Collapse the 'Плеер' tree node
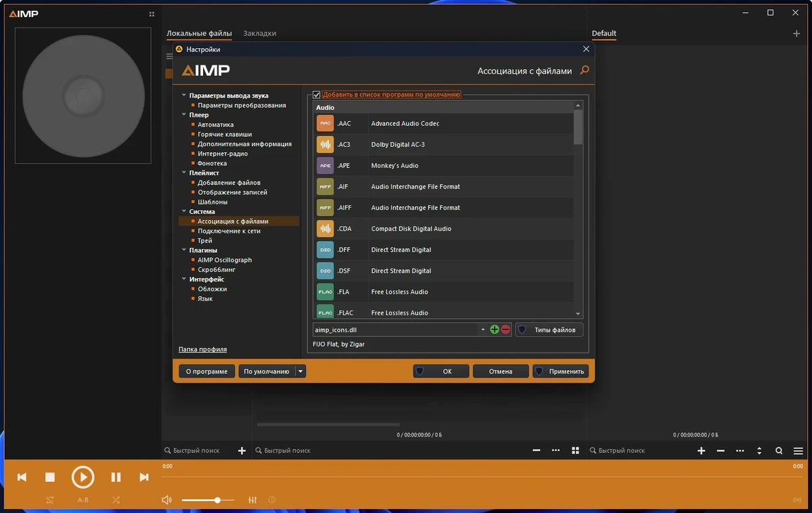The image size is (812, 513). [x=183, y=115]
